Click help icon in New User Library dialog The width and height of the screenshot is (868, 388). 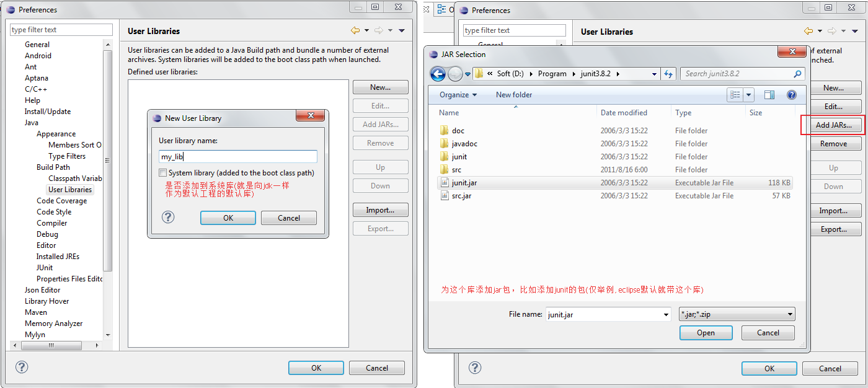(x=167, y=217)
